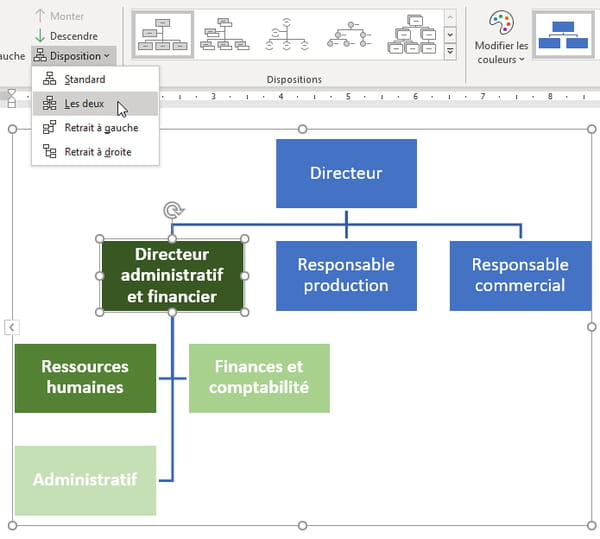This screenshot has width=600, height=539.
Task: Choose Retrait à droite layout option
Action: click(x=95, y=151)
